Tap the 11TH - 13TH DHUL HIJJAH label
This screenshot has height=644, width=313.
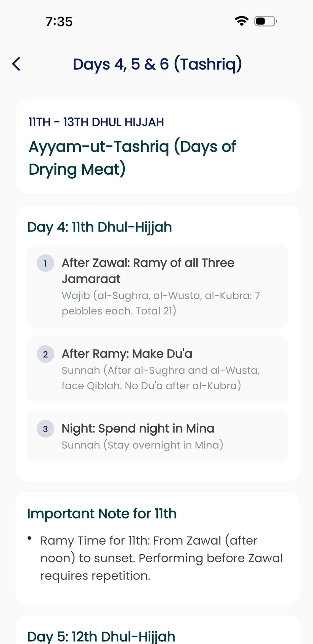(96, 122)
